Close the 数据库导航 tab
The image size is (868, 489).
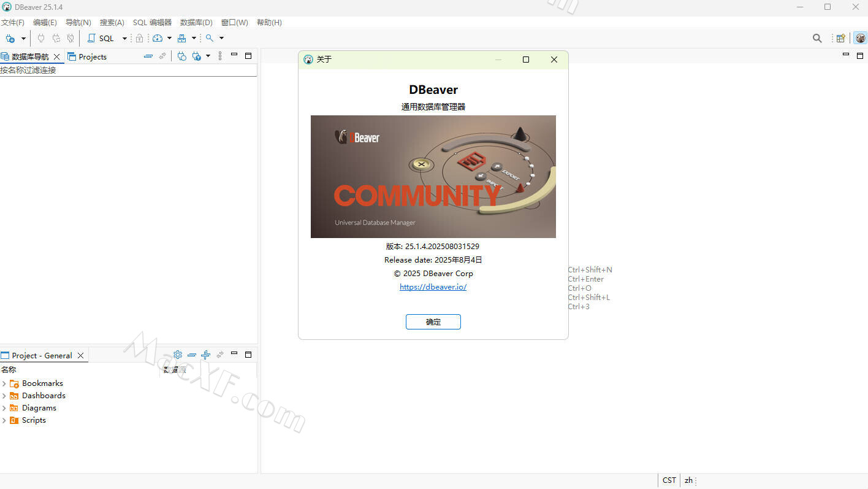[x=57, y=56]
